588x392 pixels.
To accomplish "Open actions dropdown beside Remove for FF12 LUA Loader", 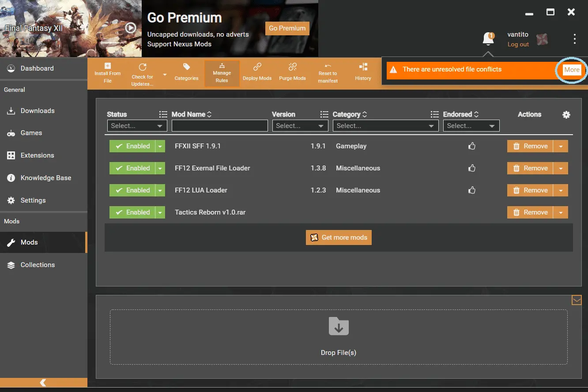I will click(561, 190).
